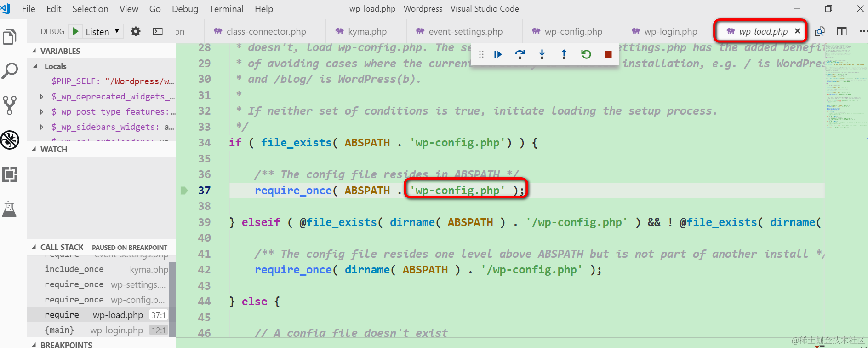Viewport: 868px width, 348px height.
Task: Open the Debug Console icon
Action: pos(158,31)
